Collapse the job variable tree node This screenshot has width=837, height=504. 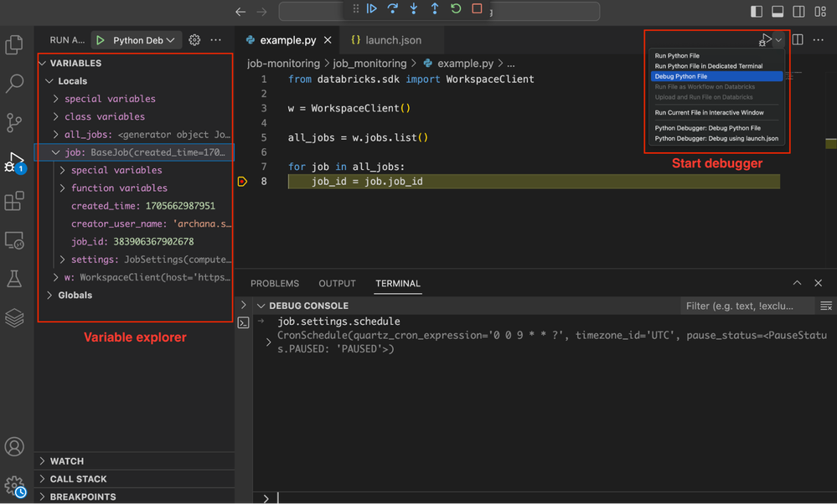click(x=56, y=152)
